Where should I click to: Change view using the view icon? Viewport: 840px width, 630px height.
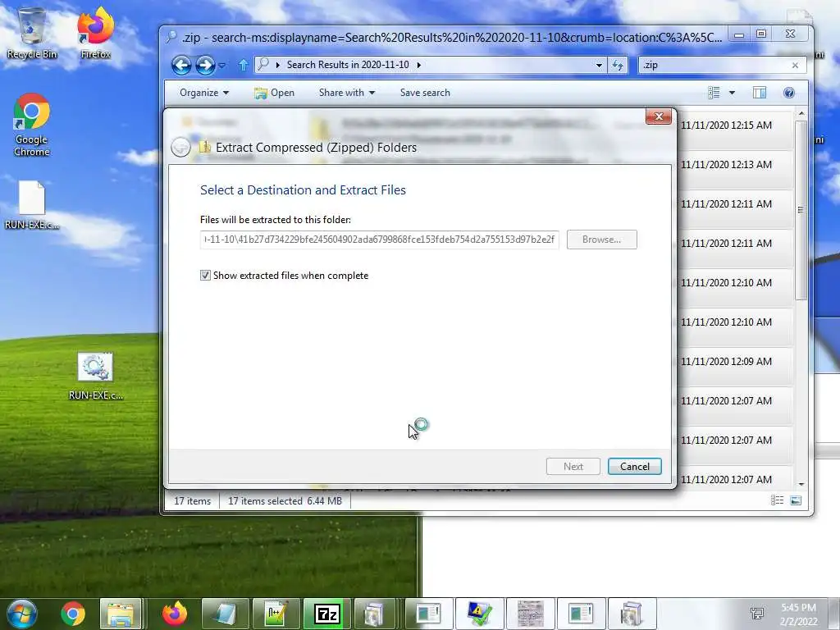[714, 93]
